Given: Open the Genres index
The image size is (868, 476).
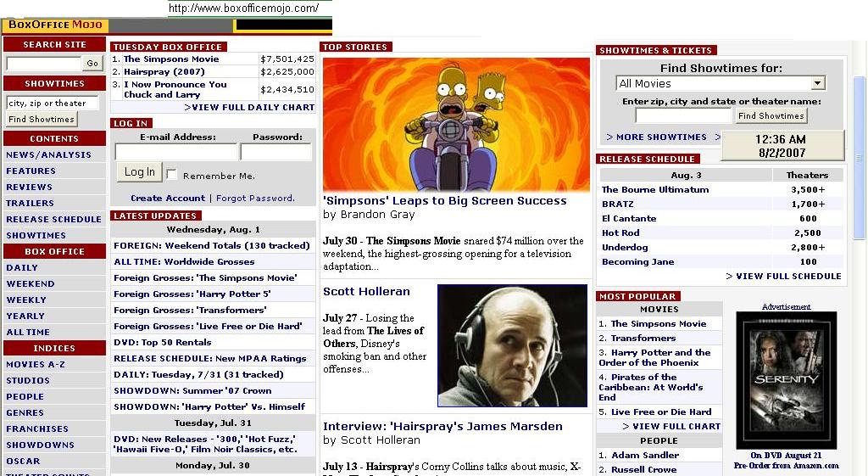Looking at the screenshot, I should [x=25, y=413].
